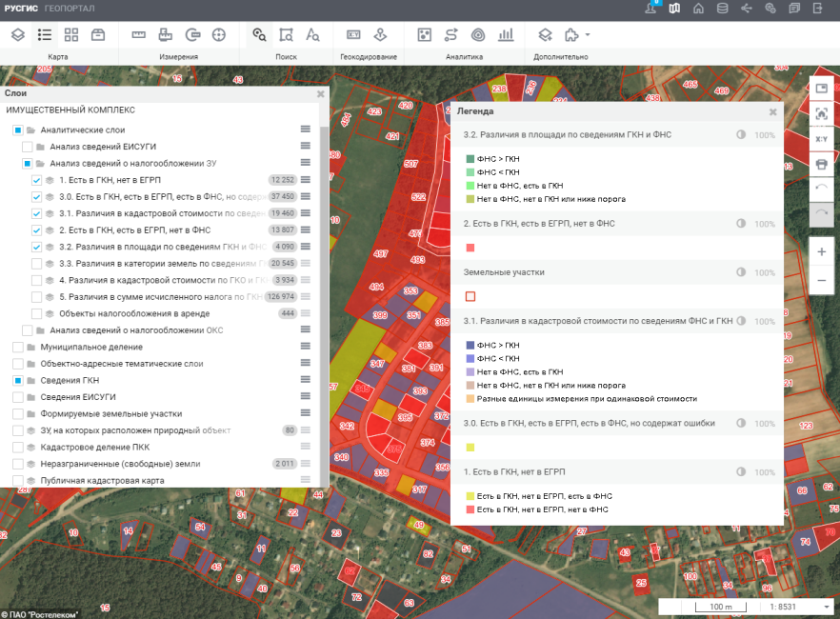The height and width of the screenshot is (619, 840).
Task: Uncheck layer '2. Есть в ГКН, есть в ЕГРП, нет в ФНС'
Action: tap(36, 230)
